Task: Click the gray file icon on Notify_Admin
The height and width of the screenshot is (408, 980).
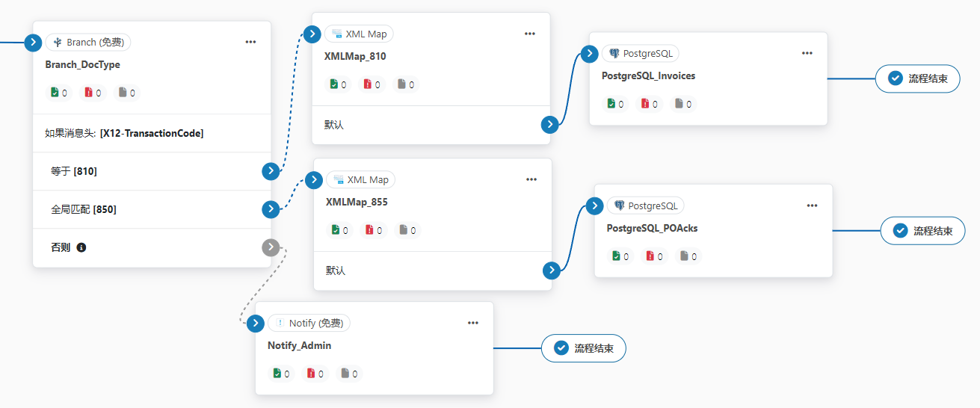Action: (345, 373)
